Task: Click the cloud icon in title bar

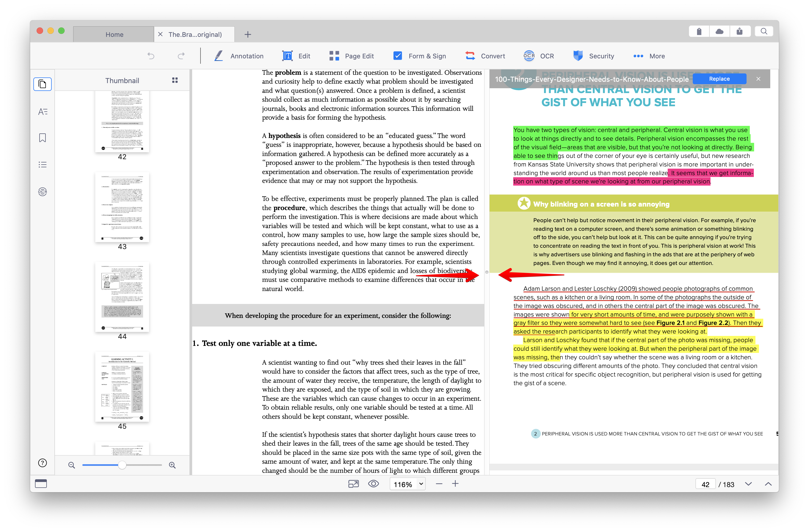Action: click(x=719, y=31)
